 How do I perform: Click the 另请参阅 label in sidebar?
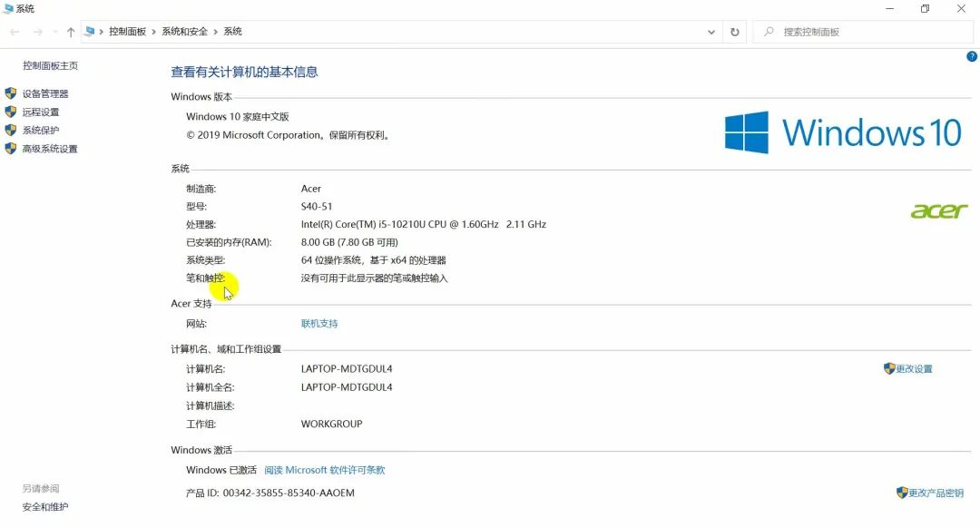41,488
